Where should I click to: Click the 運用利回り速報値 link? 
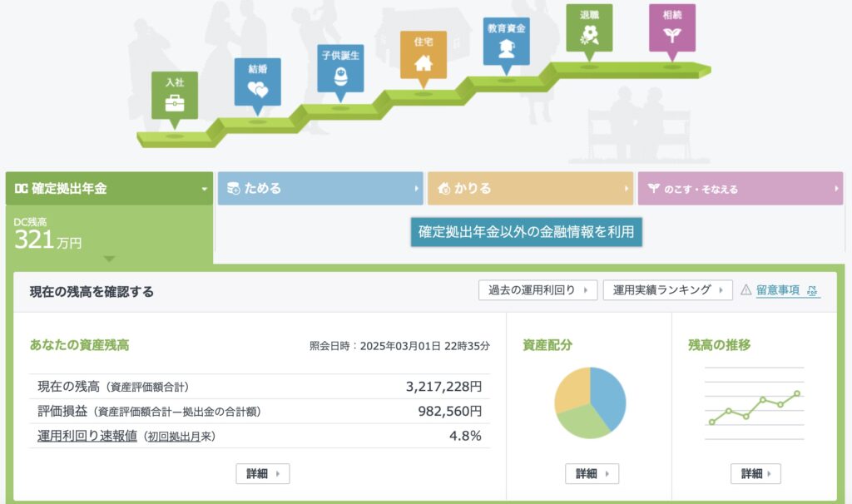[x=87, y=436]
